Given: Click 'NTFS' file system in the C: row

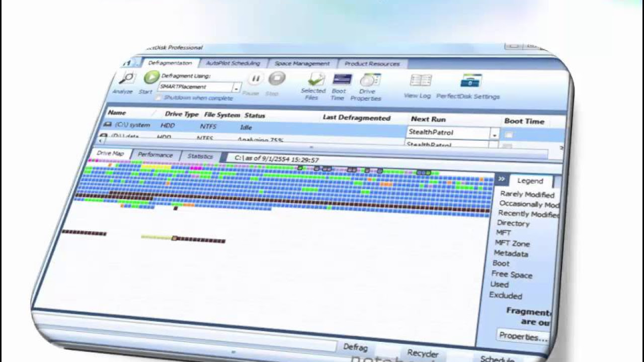Looking at the screenshot, I should 208,127.
